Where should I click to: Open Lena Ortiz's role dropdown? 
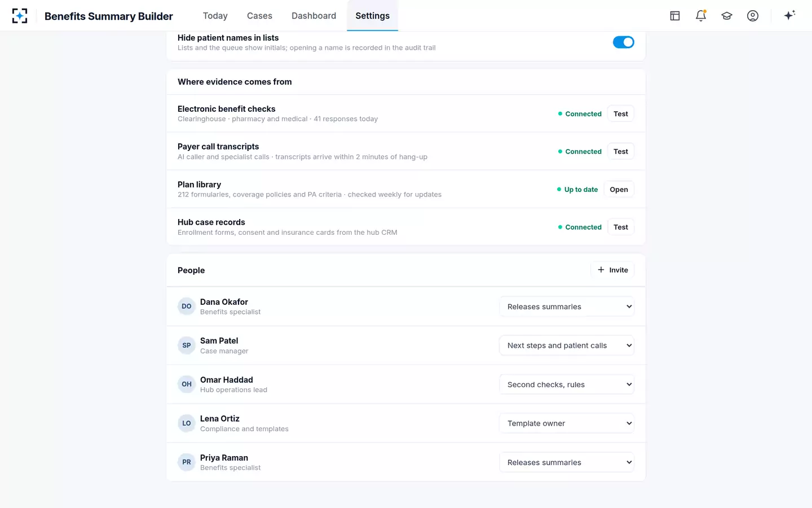click(567, 423)
